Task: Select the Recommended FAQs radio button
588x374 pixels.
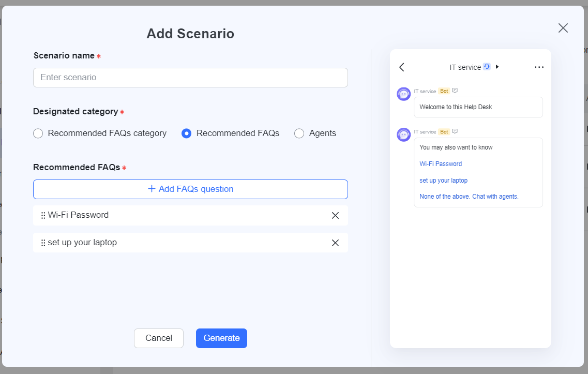Action: point(187,133)
